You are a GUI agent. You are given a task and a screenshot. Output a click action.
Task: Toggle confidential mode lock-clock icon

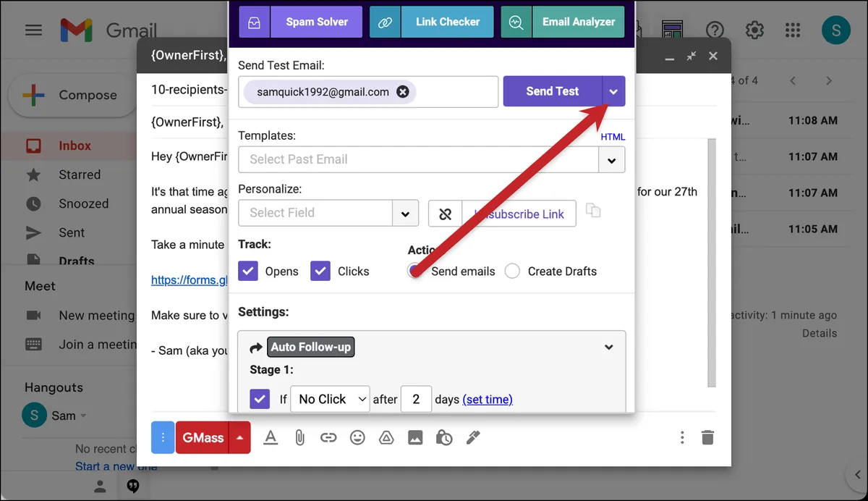(x=444, y=437)
